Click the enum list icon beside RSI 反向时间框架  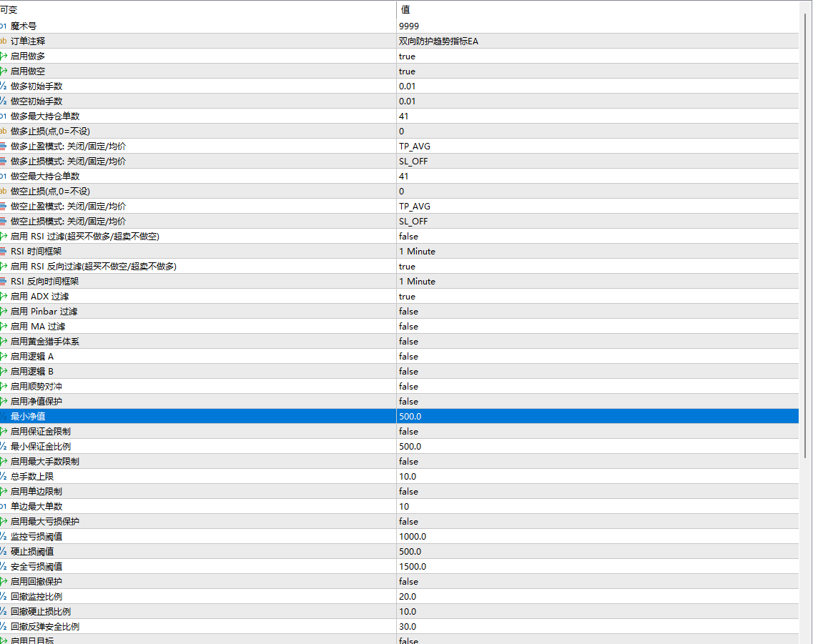coord(3,282)
